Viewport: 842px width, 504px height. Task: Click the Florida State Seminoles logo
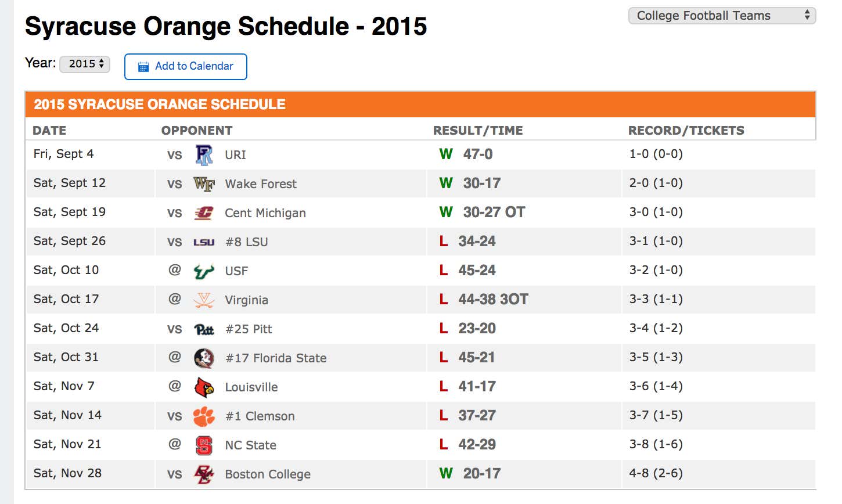(x=204, y=358)
